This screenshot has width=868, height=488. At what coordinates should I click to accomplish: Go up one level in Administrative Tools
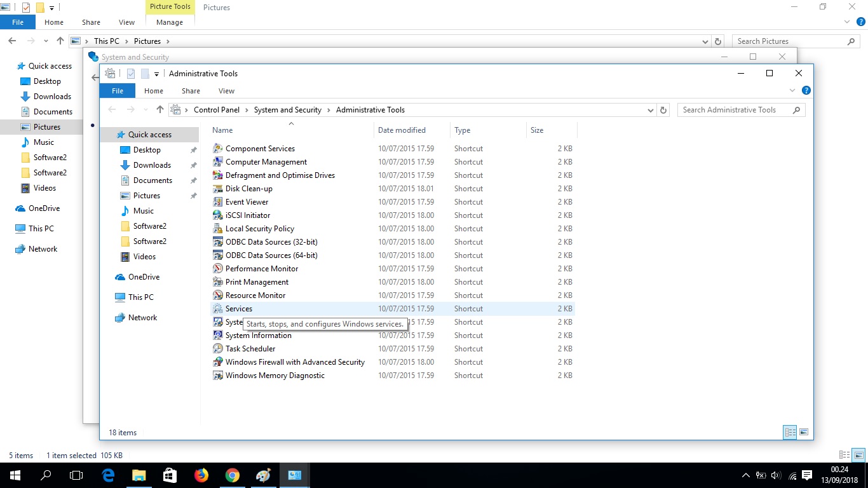[x=160, y=110]
